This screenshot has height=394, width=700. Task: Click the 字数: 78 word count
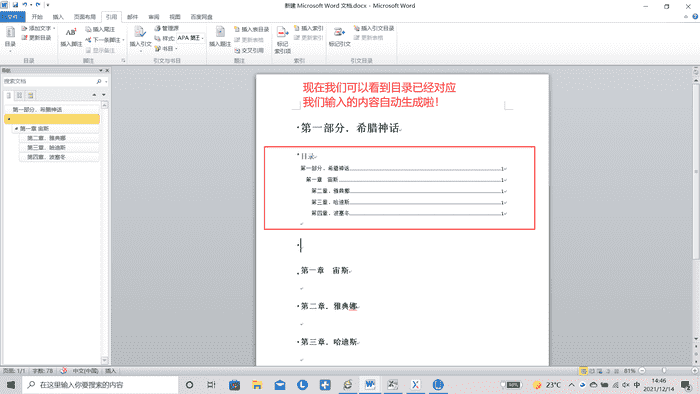click(43, 371)
